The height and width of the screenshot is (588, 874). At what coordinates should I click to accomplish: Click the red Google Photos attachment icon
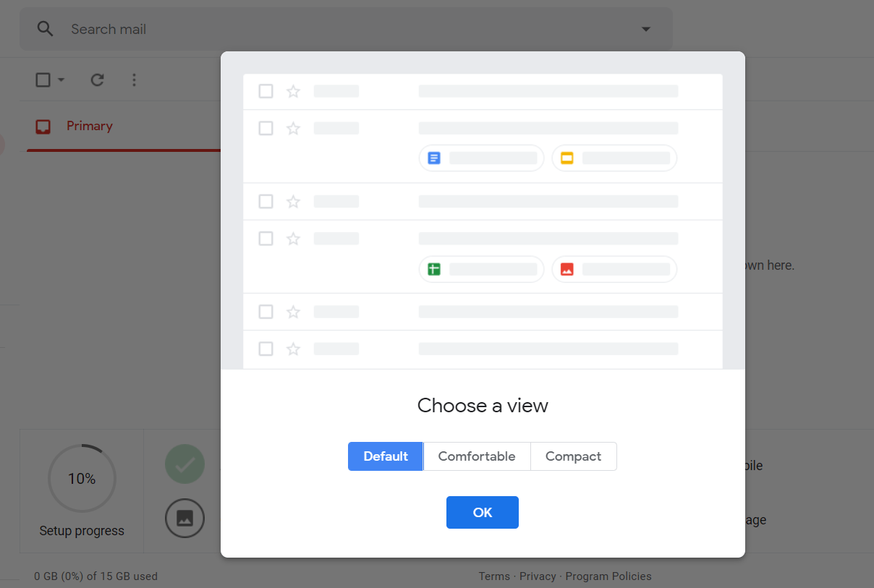tap(567, 268)
